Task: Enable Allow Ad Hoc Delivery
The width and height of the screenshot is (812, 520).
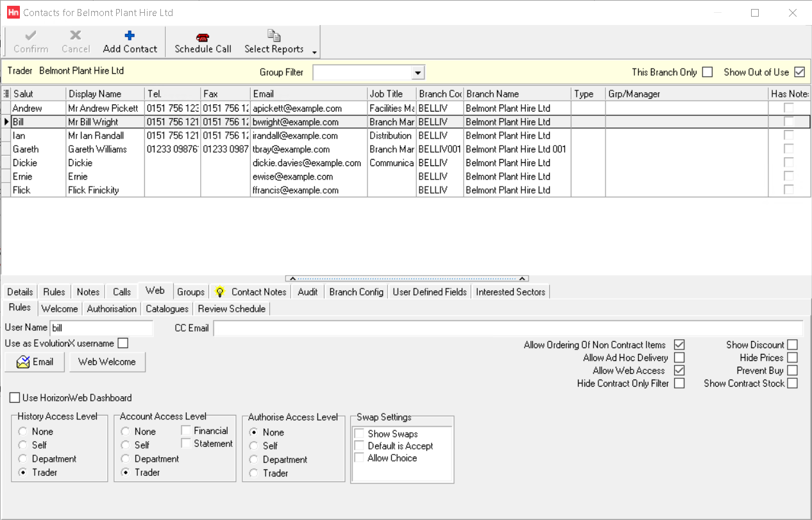Action: coord(679,358)
